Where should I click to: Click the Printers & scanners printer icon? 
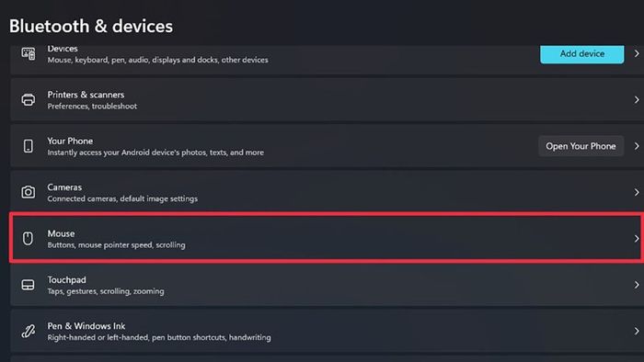[x=29, y=99]
